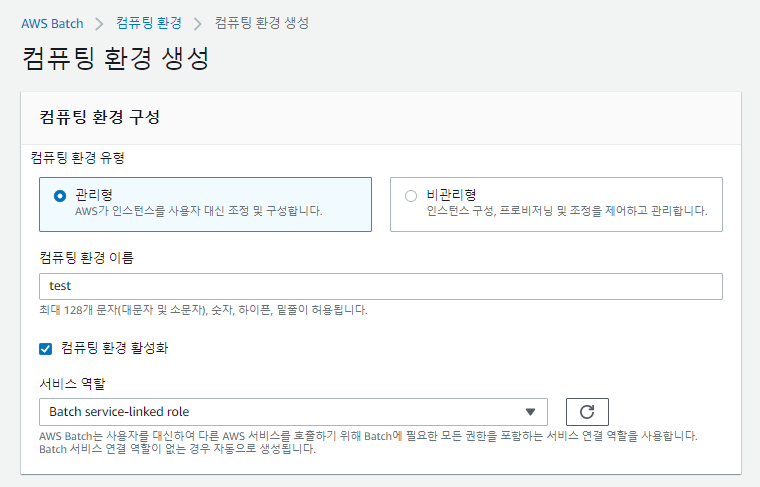
Task: Click the 서비스 역할 dropdown arrow
Action: (x=530, y=411)
